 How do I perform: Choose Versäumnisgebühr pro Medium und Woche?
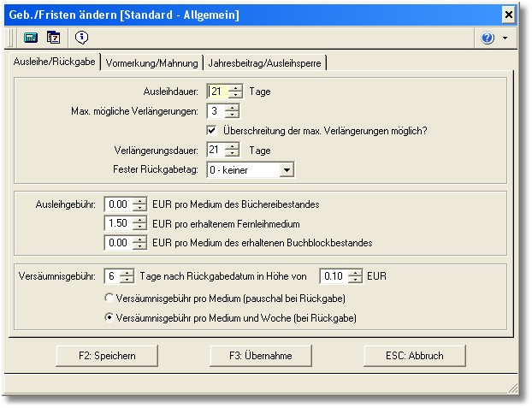coord(109,317)
